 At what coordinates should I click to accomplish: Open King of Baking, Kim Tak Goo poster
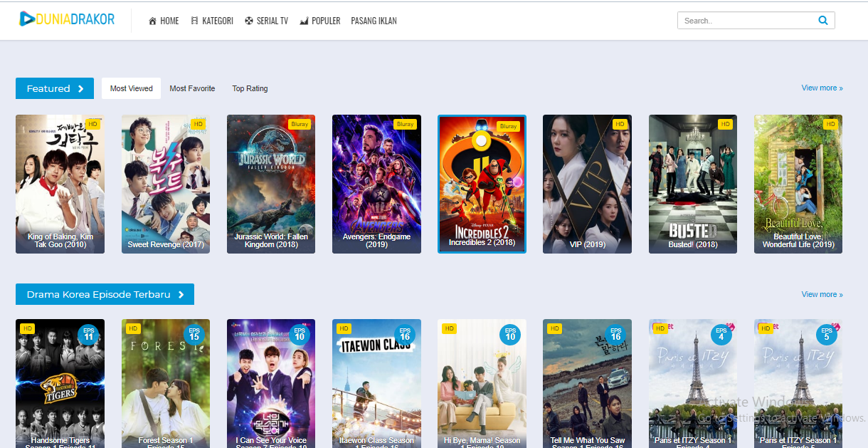point(60,184)
